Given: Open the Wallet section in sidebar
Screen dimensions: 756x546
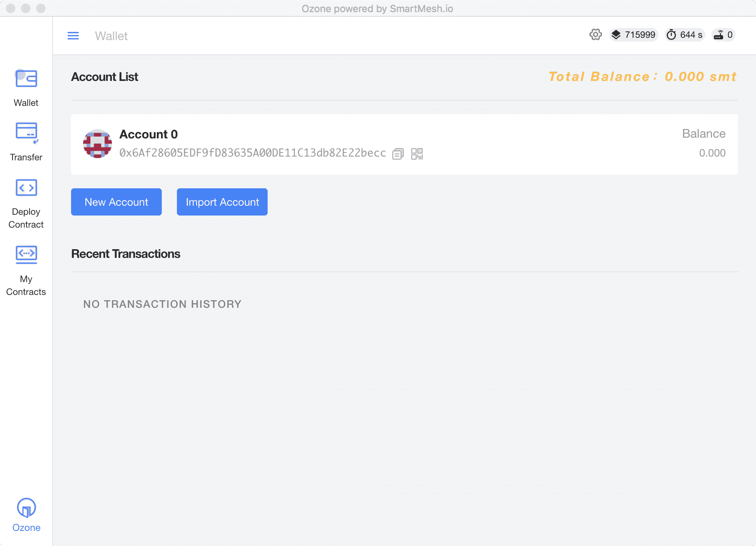Looking at the screenshot, I should click(26, 88).
